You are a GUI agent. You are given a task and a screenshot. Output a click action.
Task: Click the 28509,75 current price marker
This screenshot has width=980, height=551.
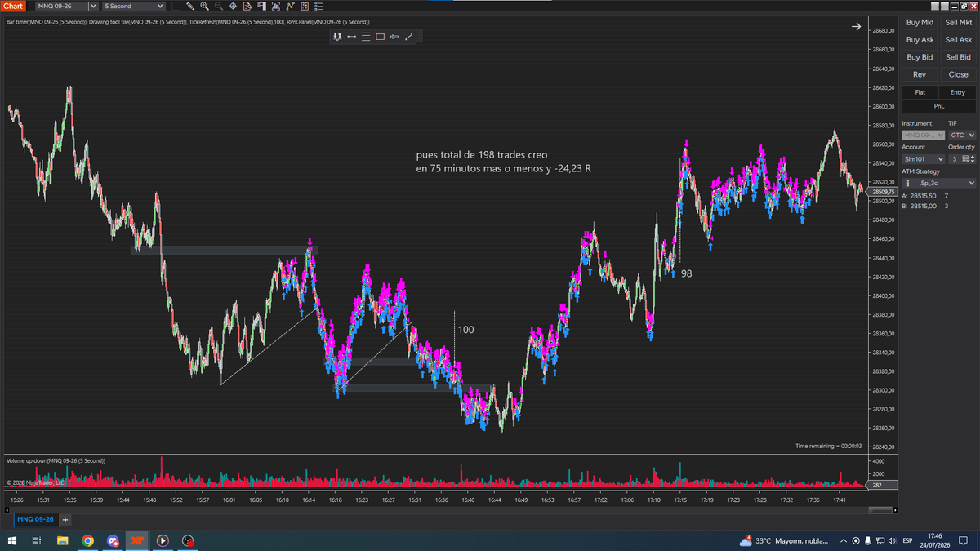point(883,192)
